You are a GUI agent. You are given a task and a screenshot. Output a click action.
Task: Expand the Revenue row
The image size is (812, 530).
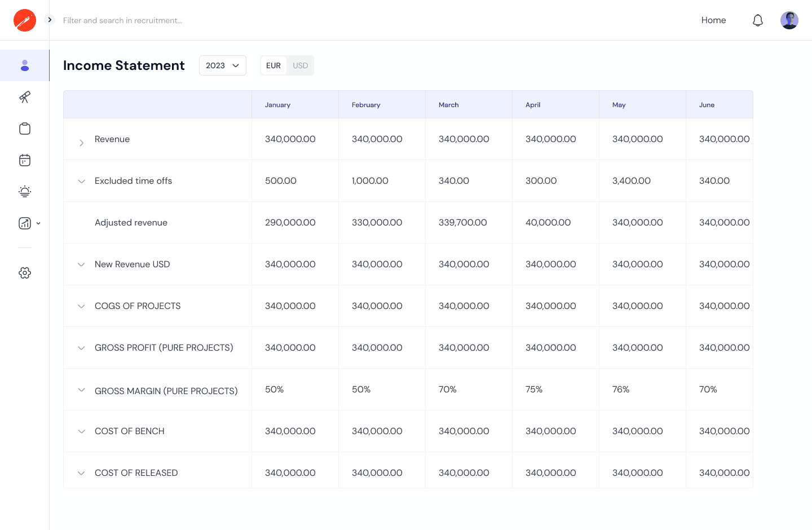point(81,143)
